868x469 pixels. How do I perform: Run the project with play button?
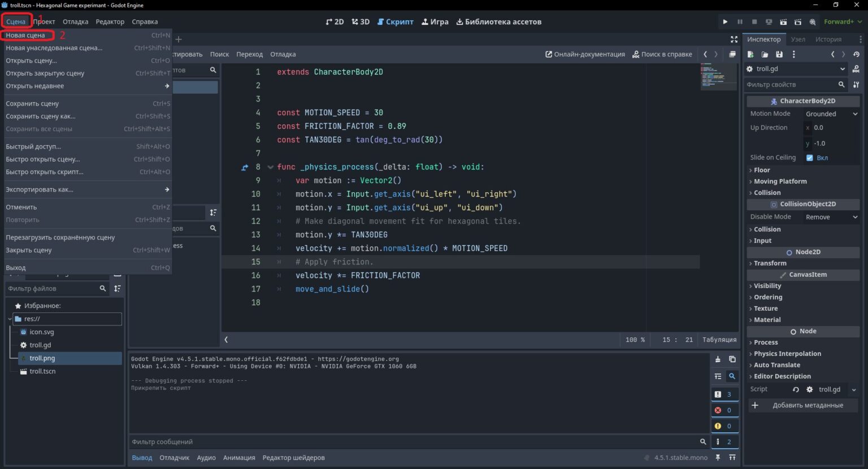[725, 22]
